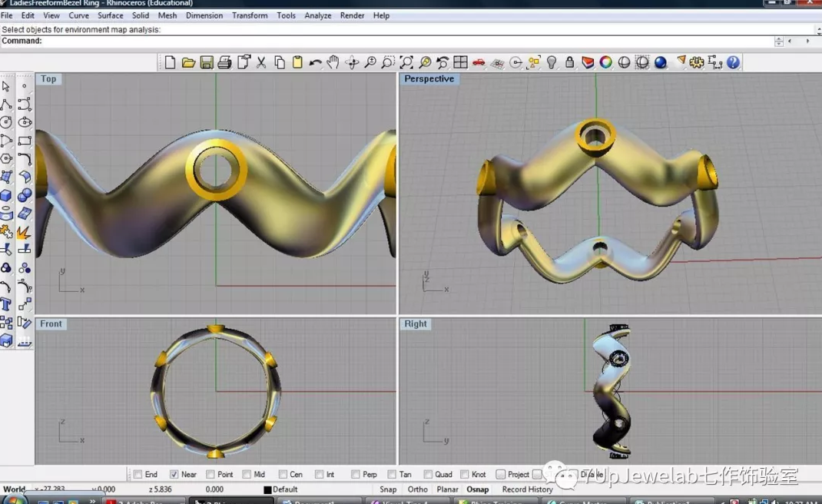Viewport: 822px width, 504px height.
Task: Select the Box solid tool
Action: click(x=6, y=195)
